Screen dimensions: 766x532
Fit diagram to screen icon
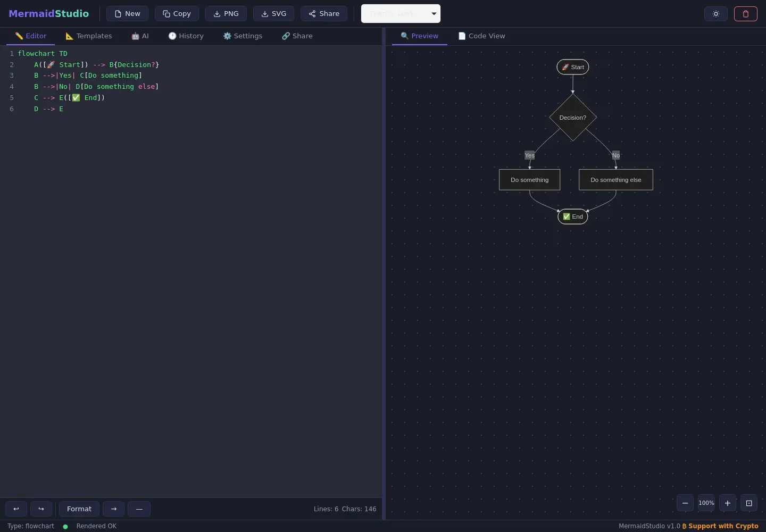tap(749, 503)
